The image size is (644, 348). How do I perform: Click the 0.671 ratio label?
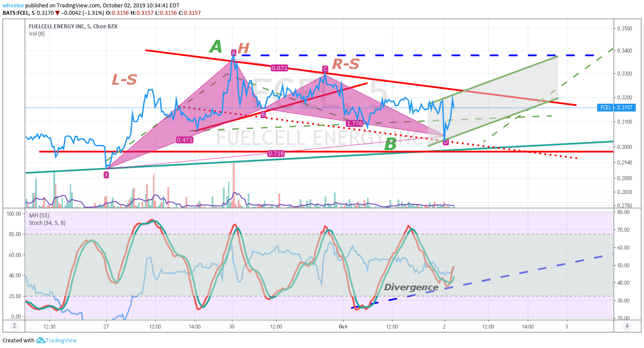coord(279,68)
